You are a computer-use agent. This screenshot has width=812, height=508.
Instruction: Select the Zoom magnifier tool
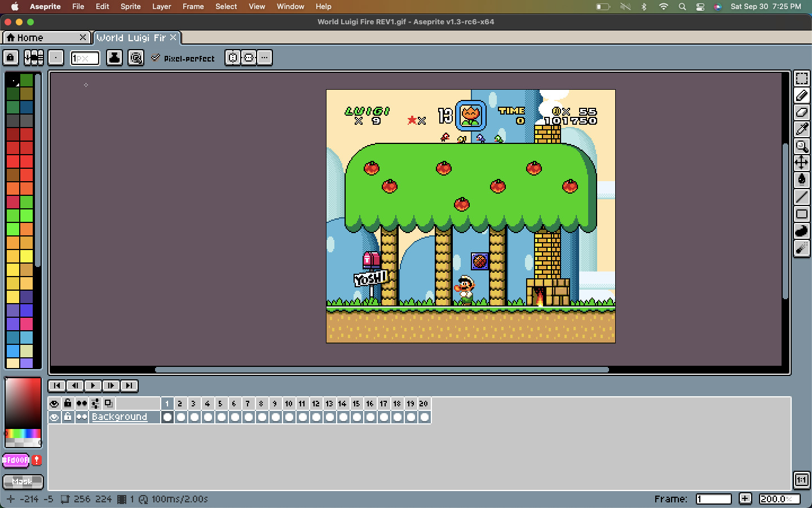tap(801, 146)
